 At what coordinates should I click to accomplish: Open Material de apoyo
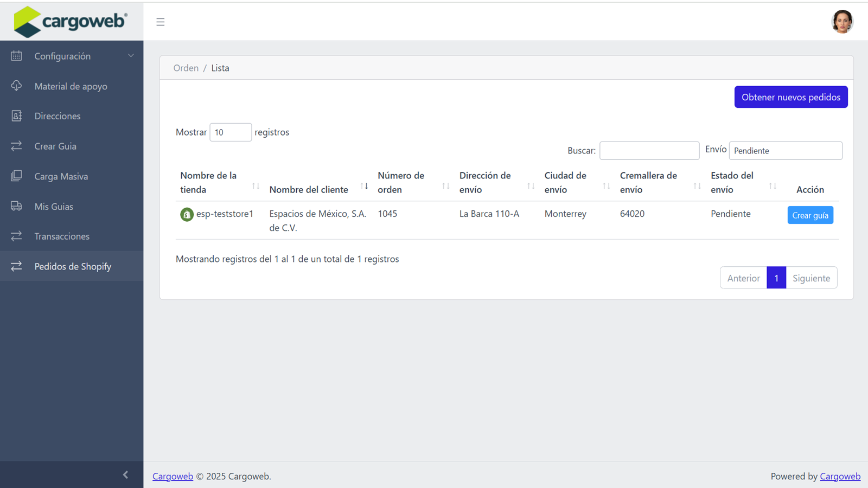[72, 86]
